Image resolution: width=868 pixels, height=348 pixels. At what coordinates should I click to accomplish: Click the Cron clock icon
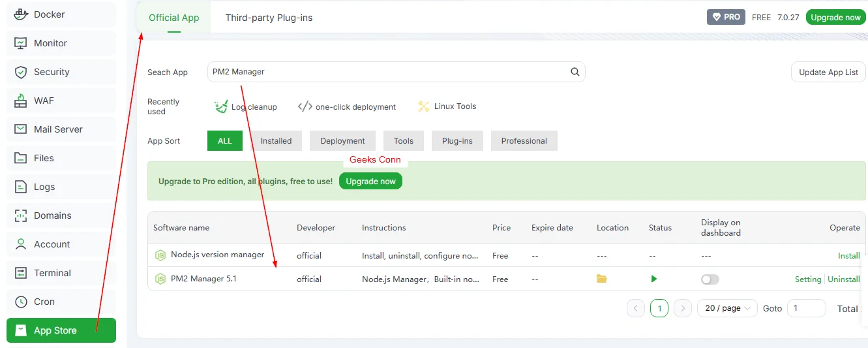[x=21, y=302]
